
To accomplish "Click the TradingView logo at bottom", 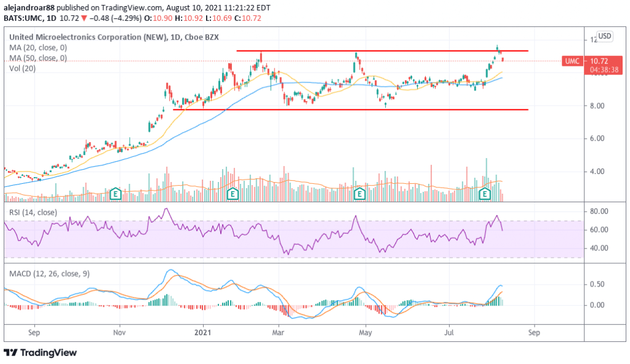I will (40, 353).
